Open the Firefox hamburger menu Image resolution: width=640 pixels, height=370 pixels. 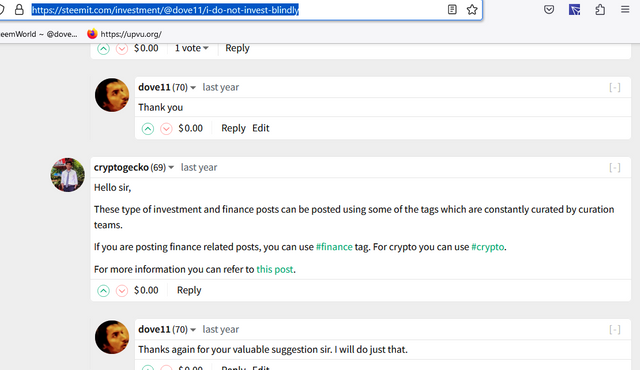(625, 9)
